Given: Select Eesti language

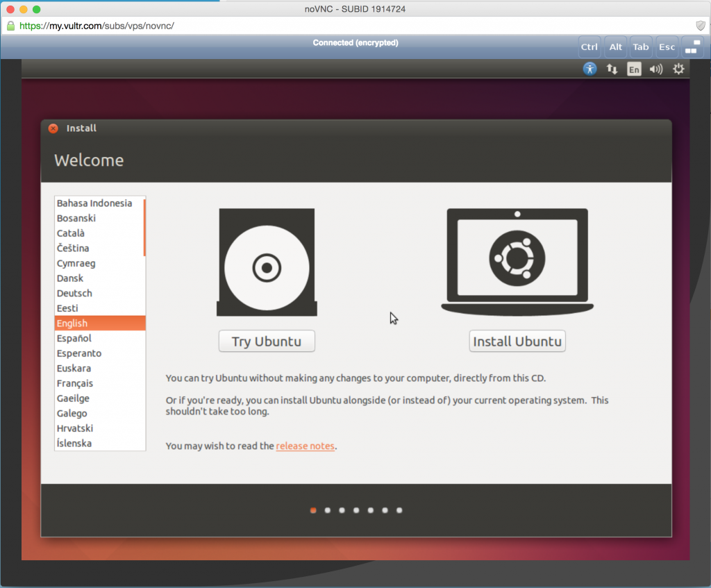Looking at the screenshot, I should 99,308.
